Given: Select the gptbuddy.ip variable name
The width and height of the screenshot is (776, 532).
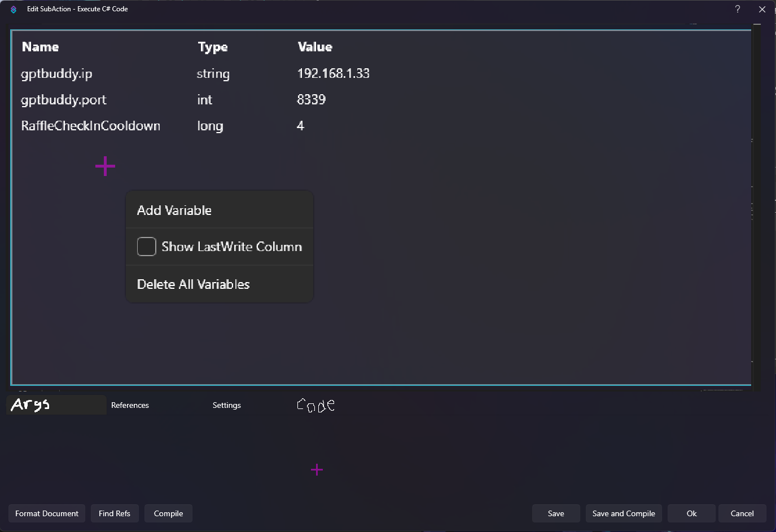Looking at the screenshot, I should 56,74.
